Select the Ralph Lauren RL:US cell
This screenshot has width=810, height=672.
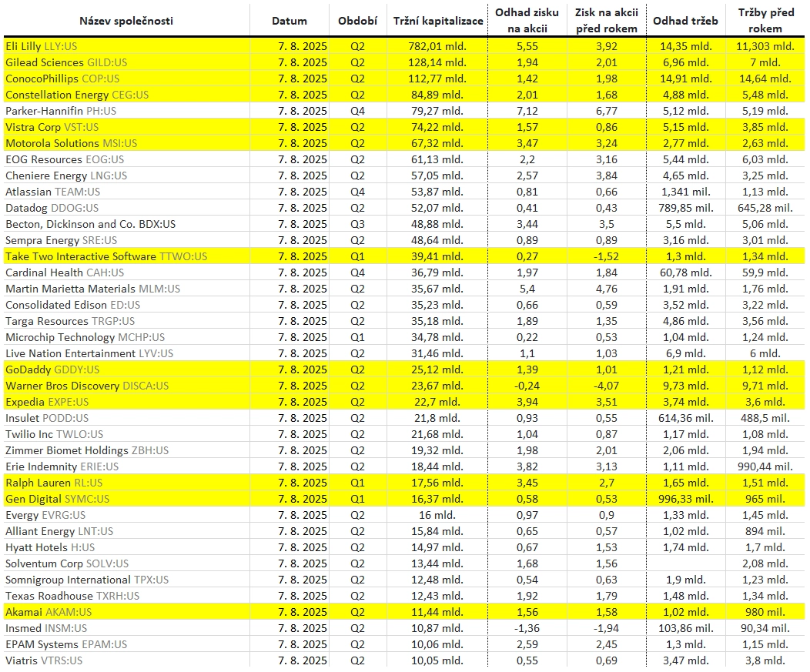[x=126, y=483]
